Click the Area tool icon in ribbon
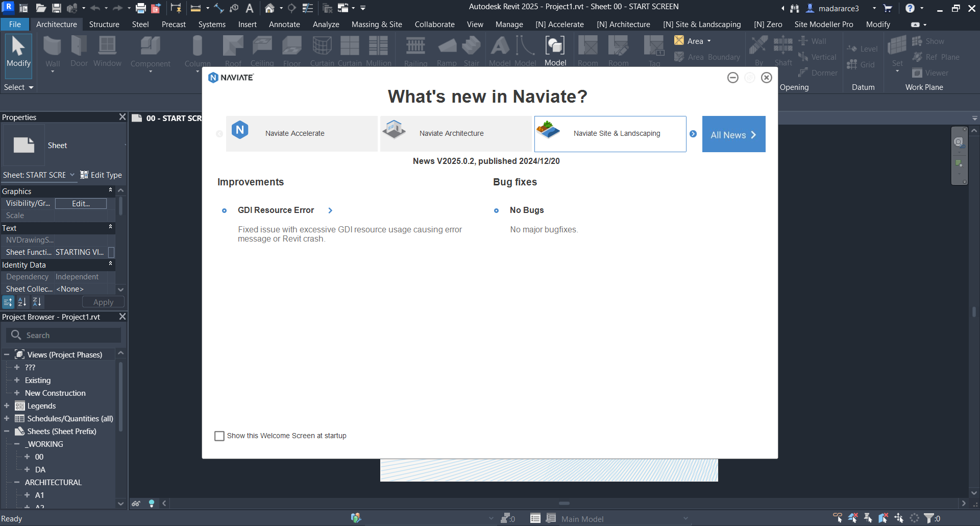The height and width of the screenshot is (526, 980). [679, 41]
